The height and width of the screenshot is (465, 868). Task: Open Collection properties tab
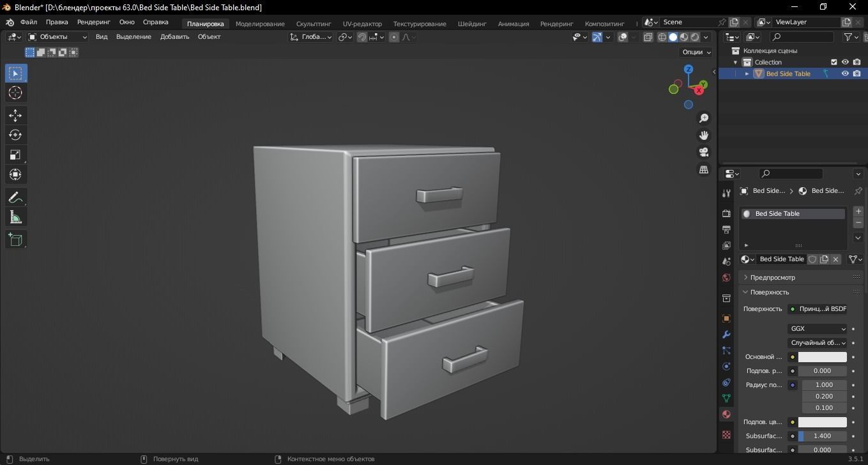[x=726, y=298]
